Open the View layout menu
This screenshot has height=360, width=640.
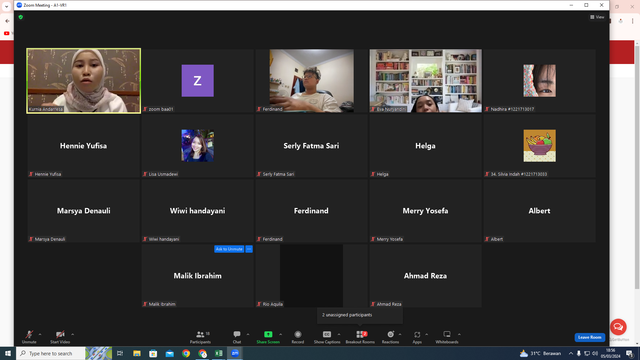point(597,17)
